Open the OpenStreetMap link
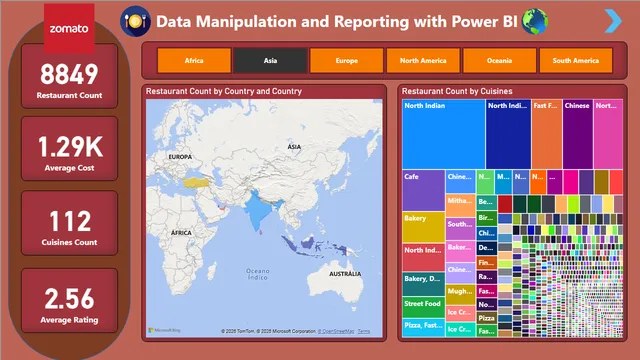 (x=336, y=331)
